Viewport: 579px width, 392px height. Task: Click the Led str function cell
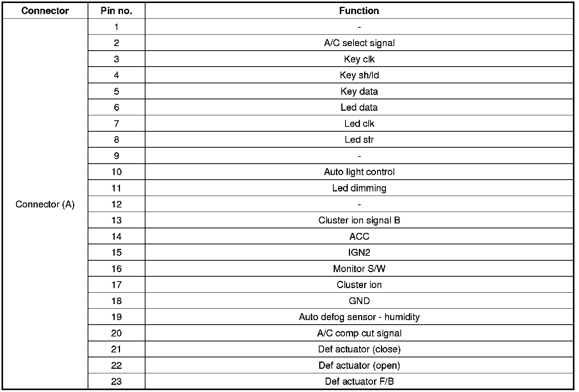point(359,140)
